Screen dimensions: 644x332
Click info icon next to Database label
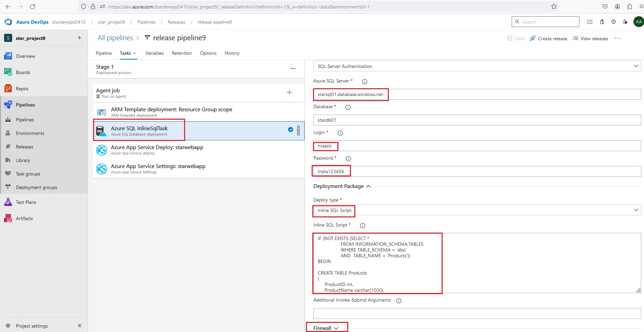tap(348, 107)
